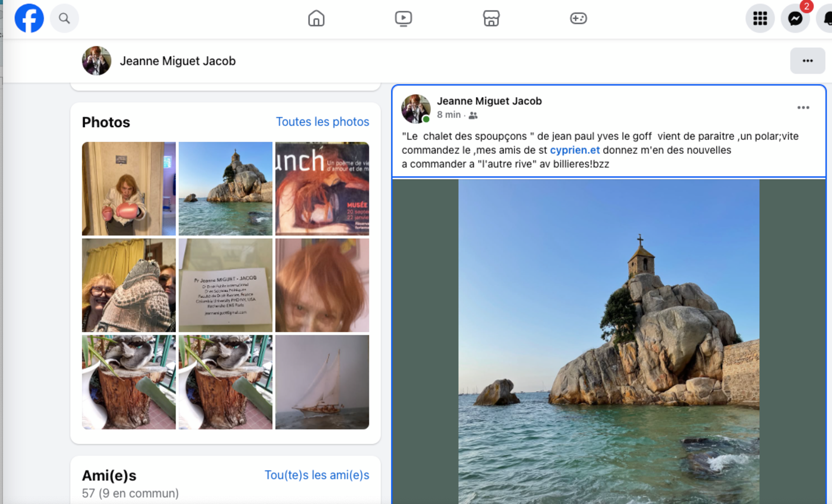This screenshot has width=832, height=504.
Task: Open the Marketplace icon
Action: (x=491, y=18)
